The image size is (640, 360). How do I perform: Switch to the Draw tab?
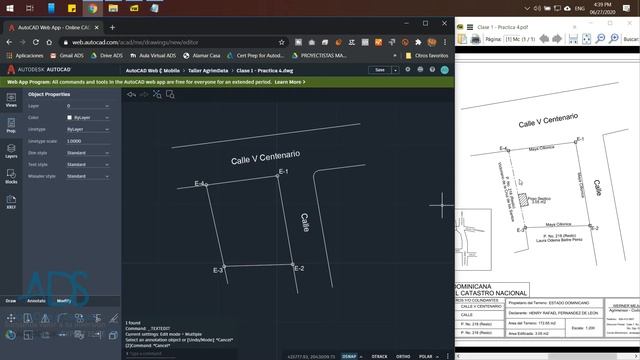pos(11,301)
